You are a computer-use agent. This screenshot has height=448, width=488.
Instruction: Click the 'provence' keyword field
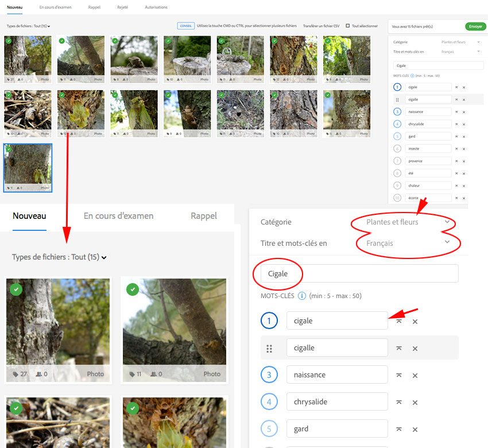[x=428, y=161]
